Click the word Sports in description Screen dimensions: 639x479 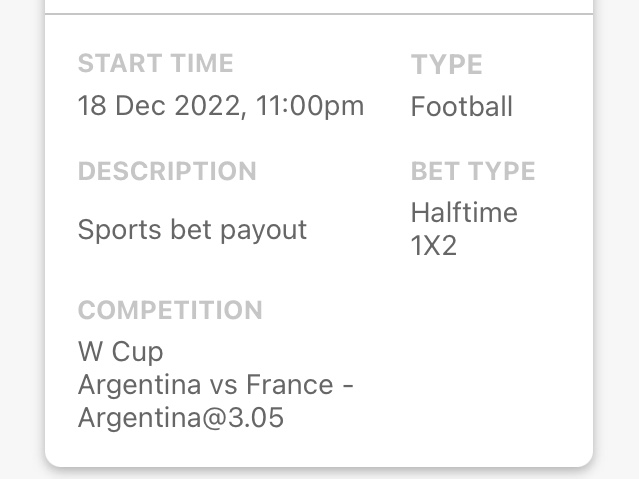[x=113, y=230]
